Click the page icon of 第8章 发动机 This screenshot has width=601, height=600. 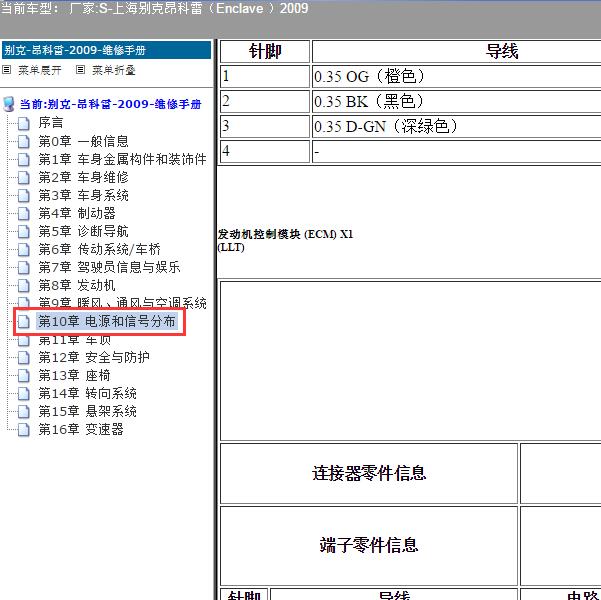pos(24,286)
